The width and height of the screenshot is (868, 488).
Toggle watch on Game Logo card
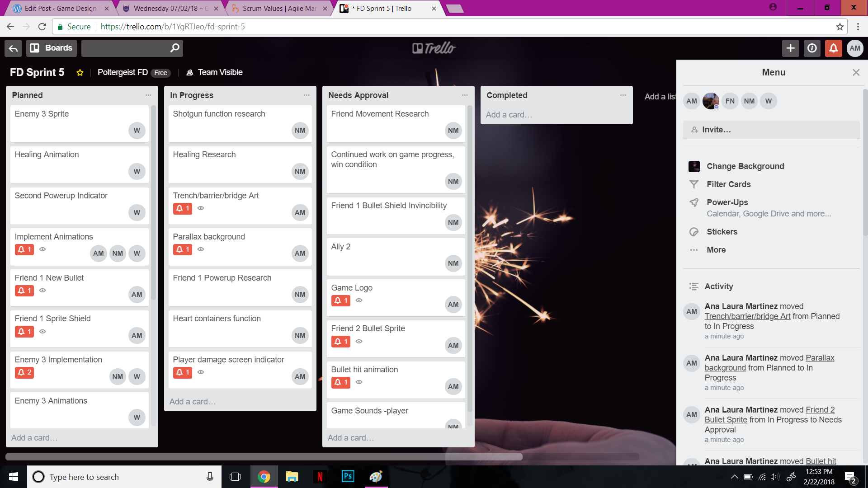359,300
